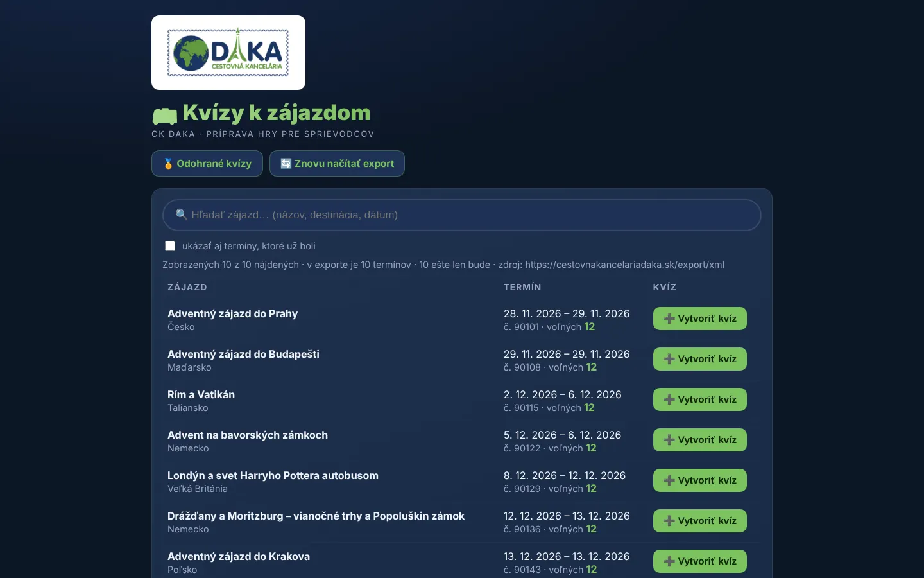Click the TERMÍN column header
This screenshot has height=578, width=924.
click(522, 287)
